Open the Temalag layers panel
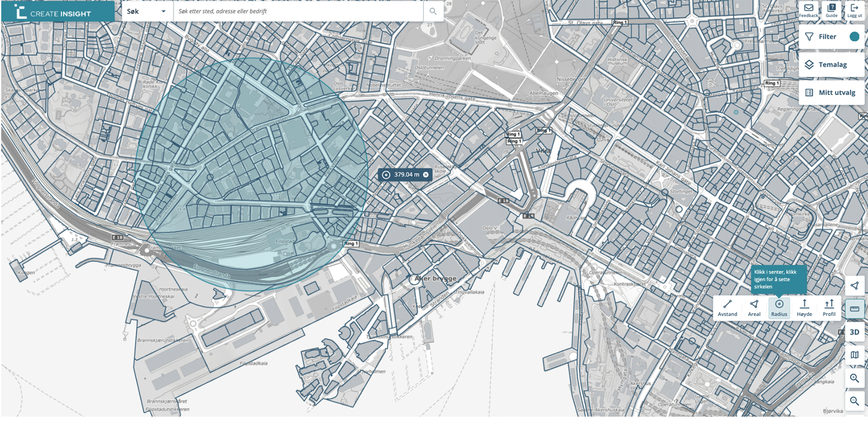 [832, 65]
